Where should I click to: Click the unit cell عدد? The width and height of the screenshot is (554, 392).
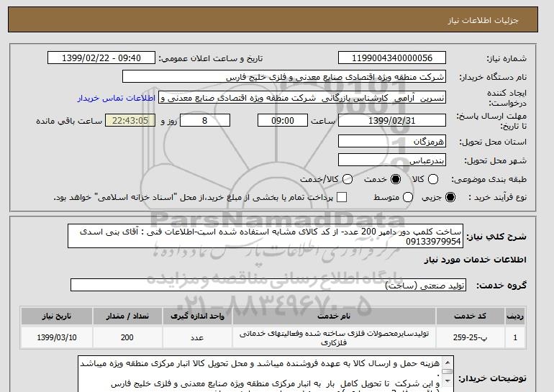point(197,337)
